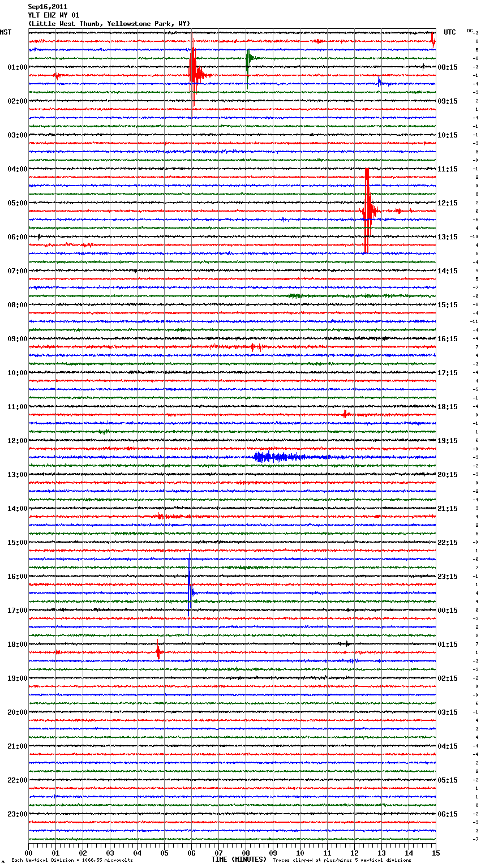Select the '14:00' MST time label

coord(17,509)
